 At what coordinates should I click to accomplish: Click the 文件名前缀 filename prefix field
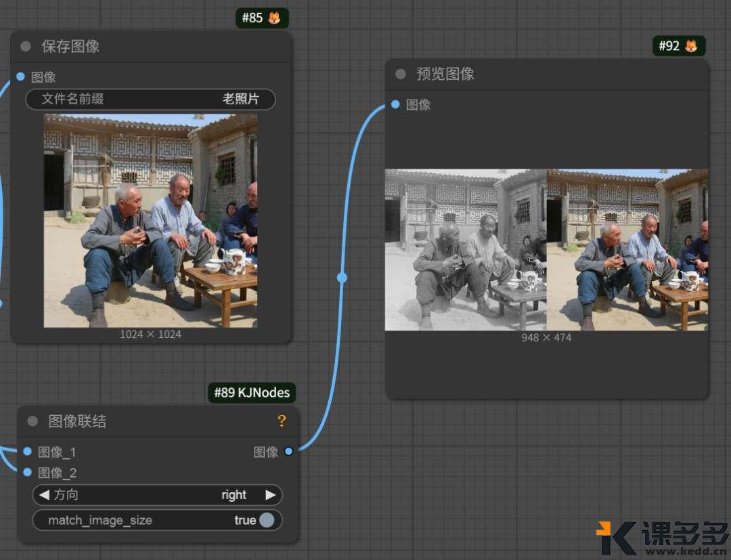(x=150, y=99)
